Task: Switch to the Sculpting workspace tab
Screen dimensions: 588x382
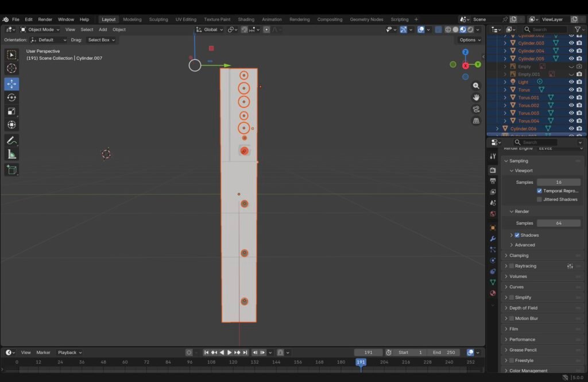Action: (158, 20)
